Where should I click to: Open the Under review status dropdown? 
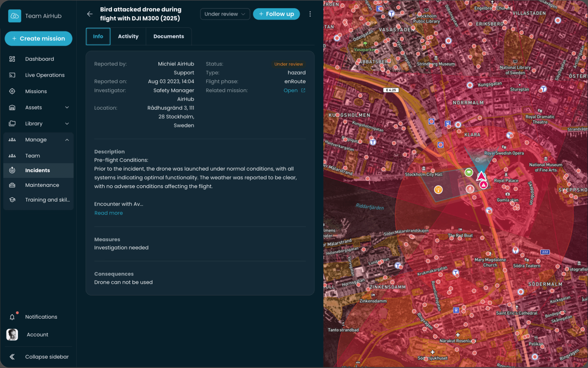225,14
